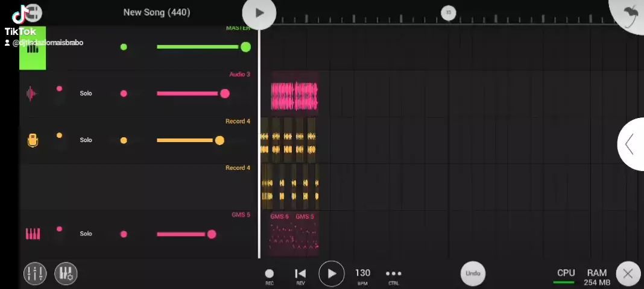Solo the Audio 3 track
Viewport: 644px width, 289px height.
pyautogui.click(x=86, y=93)
